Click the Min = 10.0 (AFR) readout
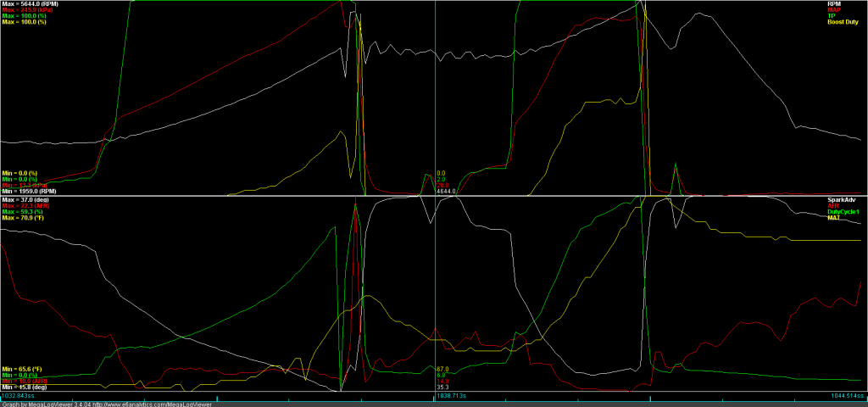868x407 pixels. (25, 381)
